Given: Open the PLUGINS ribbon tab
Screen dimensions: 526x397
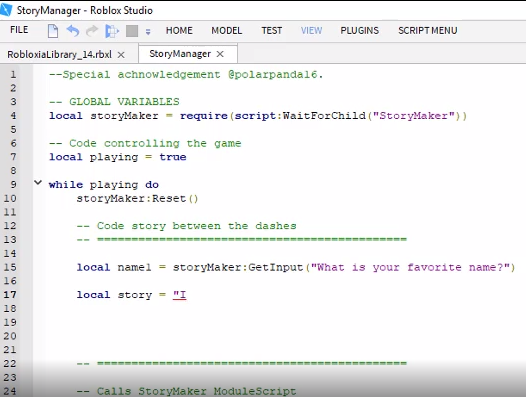Looking at the screenshot, I should [360, 31].
